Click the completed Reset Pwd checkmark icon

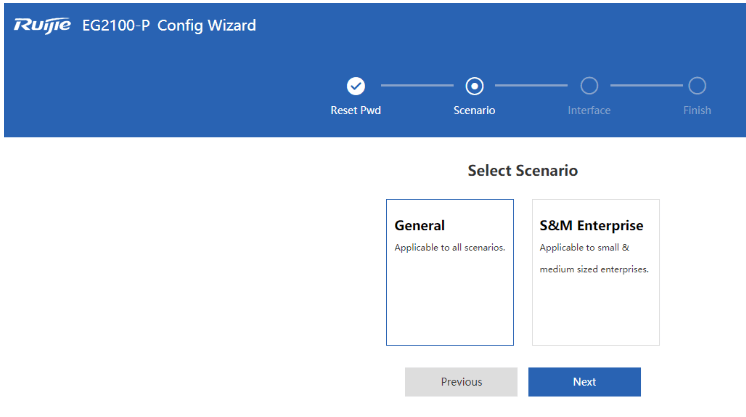pyautogui.click(x=355, y=86)
